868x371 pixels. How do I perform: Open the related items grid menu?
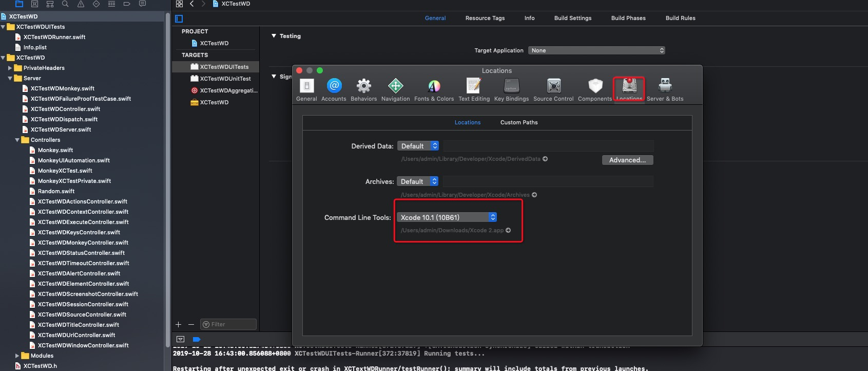179,4
